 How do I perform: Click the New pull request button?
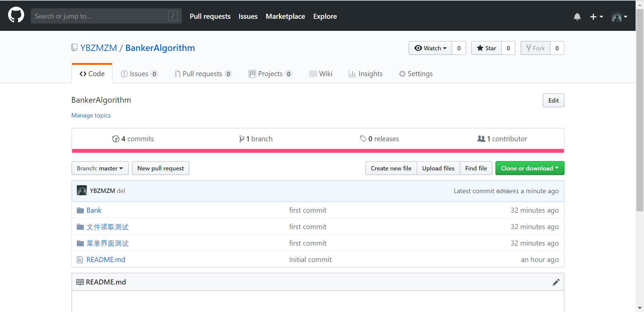point(160,168)
